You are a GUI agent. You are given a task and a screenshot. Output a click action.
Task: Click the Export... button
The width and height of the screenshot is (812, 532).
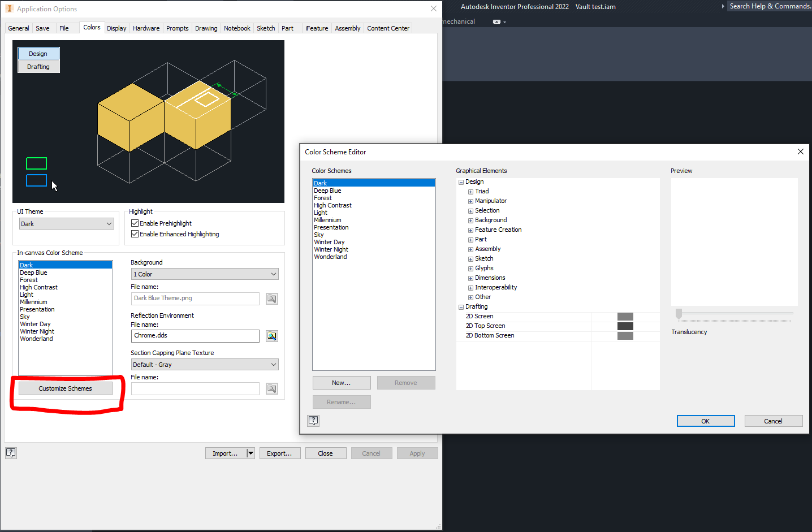click(x=279, y=453)
